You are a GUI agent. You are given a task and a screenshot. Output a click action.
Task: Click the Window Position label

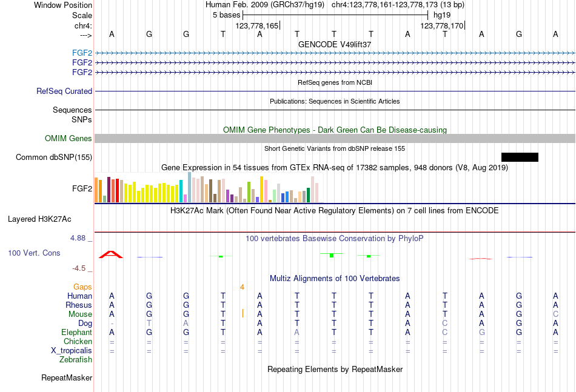63,5
